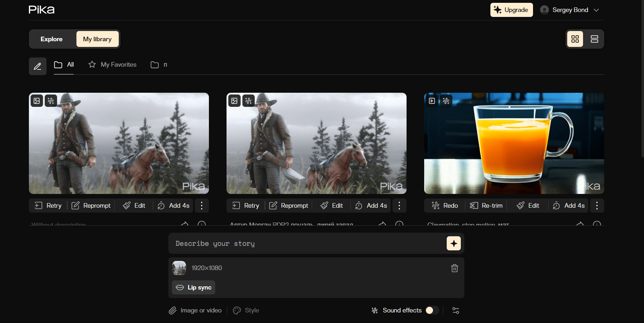Viewport: 644px width, 323px height.
Task: Open the folder named п
Action: [159, 65]
